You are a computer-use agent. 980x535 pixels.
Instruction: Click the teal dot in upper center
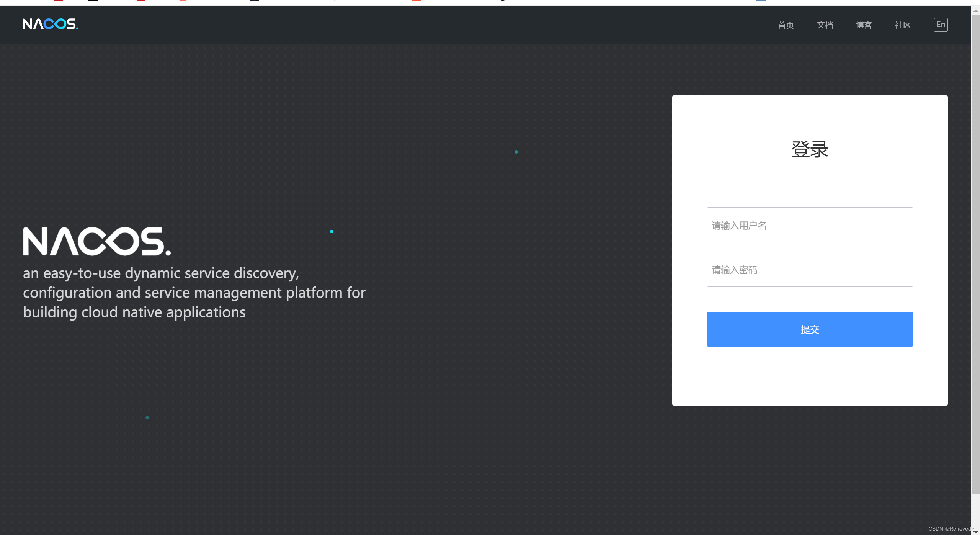[x=516, y=152]
